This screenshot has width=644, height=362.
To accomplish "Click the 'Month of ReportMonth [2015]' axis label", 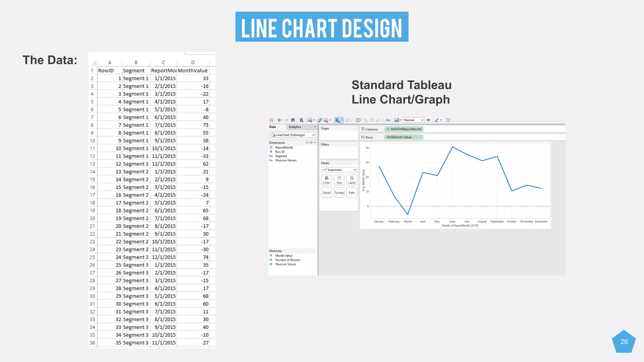I will (460, 226).
